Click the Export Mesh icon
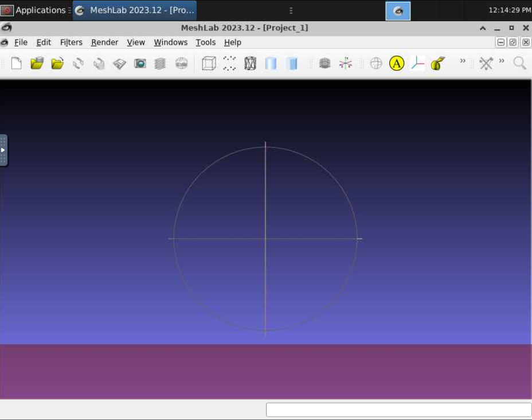Image resolution: width=532 pixels, height=420 pixels. (119, 63)
